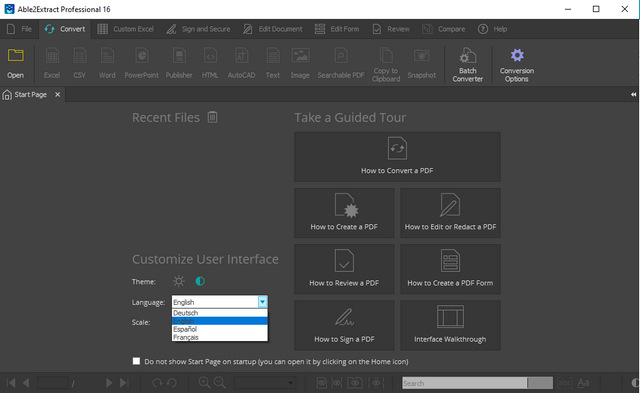
Task: Collapse the Language dropdown arrow
Action: 262,302
